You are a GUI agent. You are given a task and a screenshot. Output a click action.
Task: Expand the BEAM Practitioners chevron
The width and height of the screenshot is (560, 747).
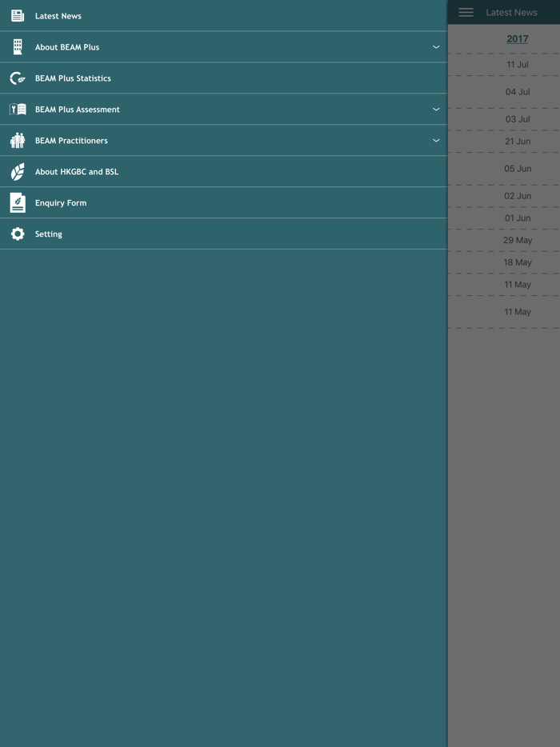coord(436,141)
